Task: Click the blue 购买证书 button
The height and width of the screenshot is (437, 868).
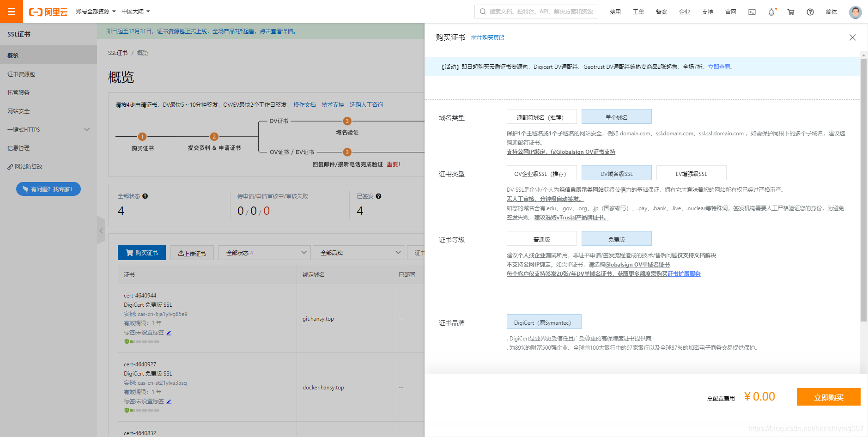Action: [x=142, y=253]
